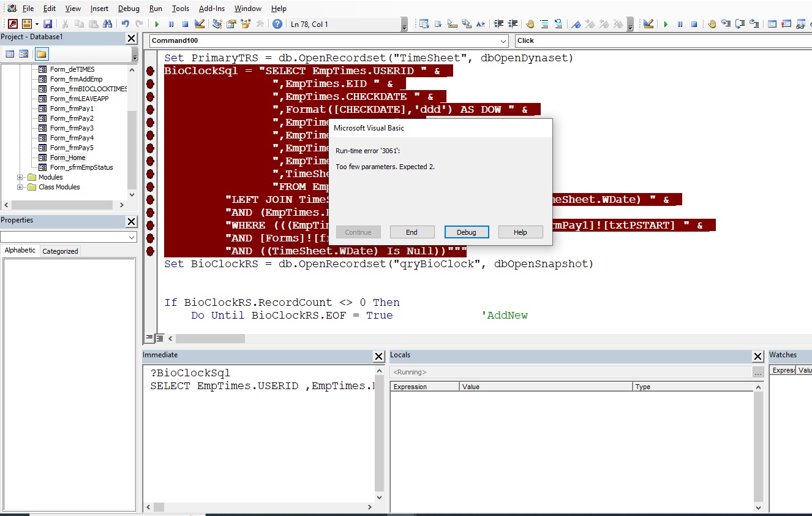Select Form_frmPay1 in the project tree
Image resolution: width=812 pixels, height=516 pixels.
[72, 108]
